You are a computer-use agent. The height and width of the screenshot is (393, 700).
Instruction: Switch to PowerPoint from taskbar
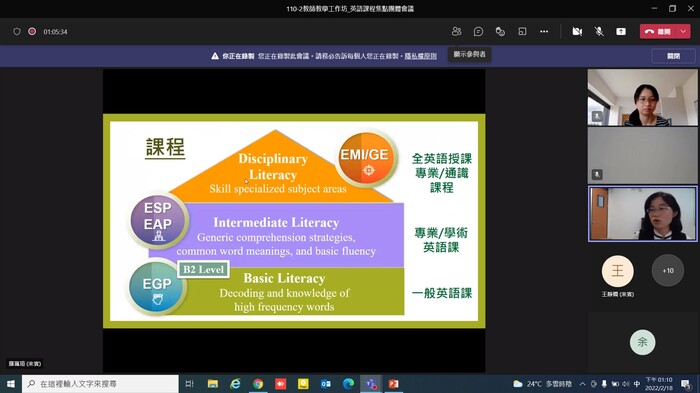[x=393, y=384]
